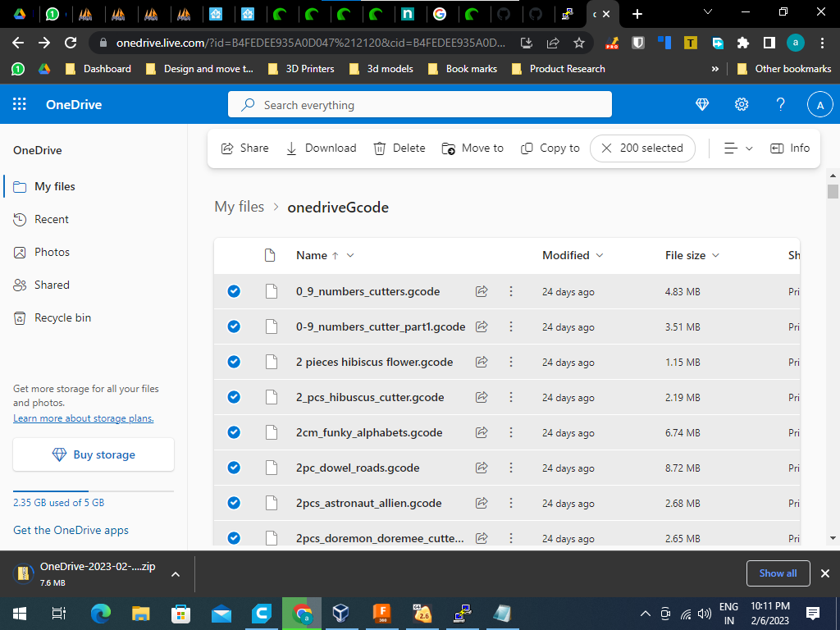The width and height of the screenshot is (840, 630).
Task: Open Chrome tab search chevron
Action: (707, 11)
